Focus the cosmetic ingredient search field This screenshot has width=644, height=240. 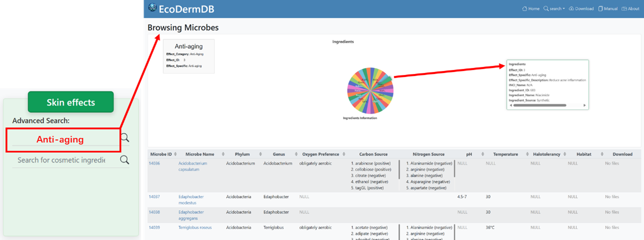coord(61,160)
